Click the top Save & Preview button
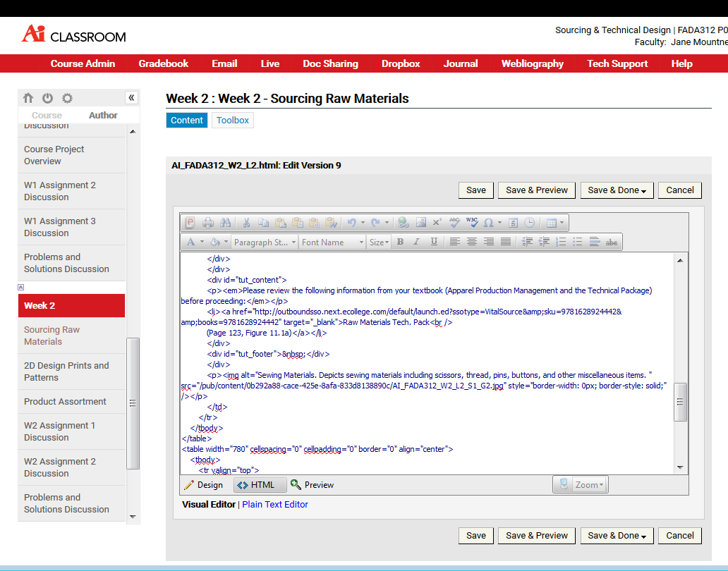The width and height of the screenshot is (728, 571). pyautogui.click(x=536, y=190)
